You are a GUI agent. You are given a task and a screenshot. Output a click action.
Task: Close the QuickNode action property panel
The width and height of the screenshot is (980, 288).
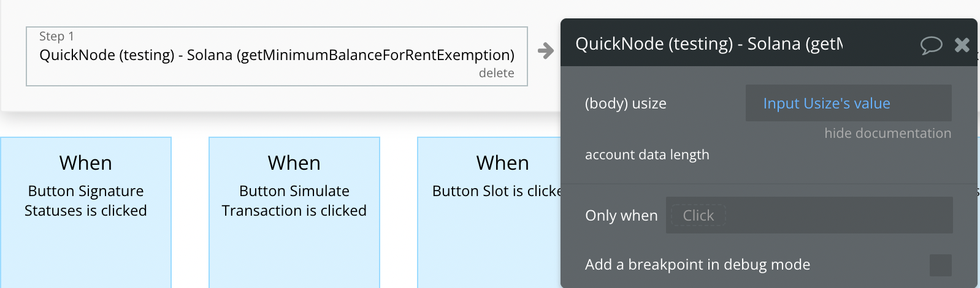coord(962,44)
